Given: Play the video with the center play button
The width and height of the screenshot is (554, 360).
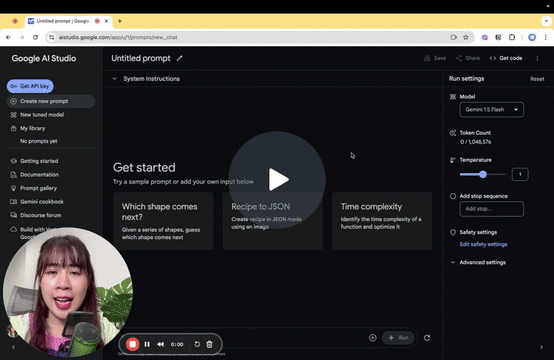Looking at the screenshot, I should click(x=277, y=179).
